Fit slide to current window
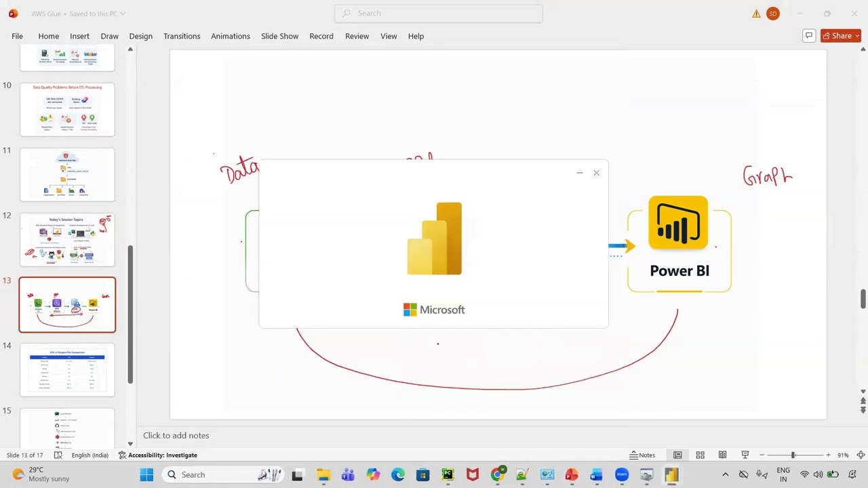Screen dimensions: 868x488 [861, 455]
